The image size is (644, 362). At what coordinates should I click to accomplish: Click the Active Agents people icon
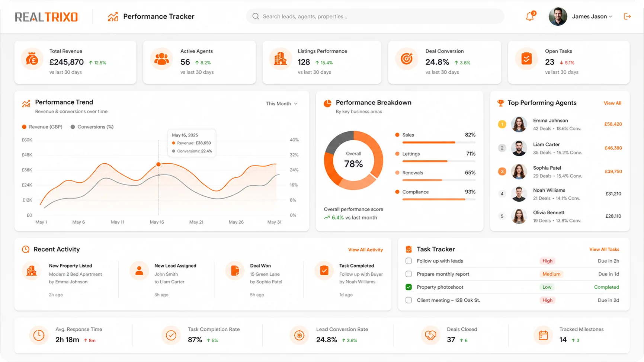(161, 59)
